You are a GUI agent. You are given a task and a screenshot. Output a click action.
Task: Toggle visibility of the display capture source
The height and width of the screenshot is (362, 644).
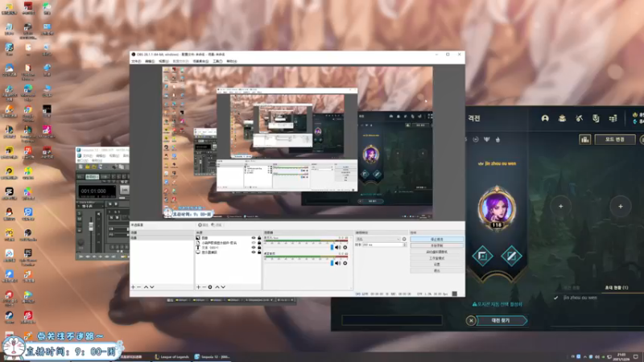coord(254,253)
